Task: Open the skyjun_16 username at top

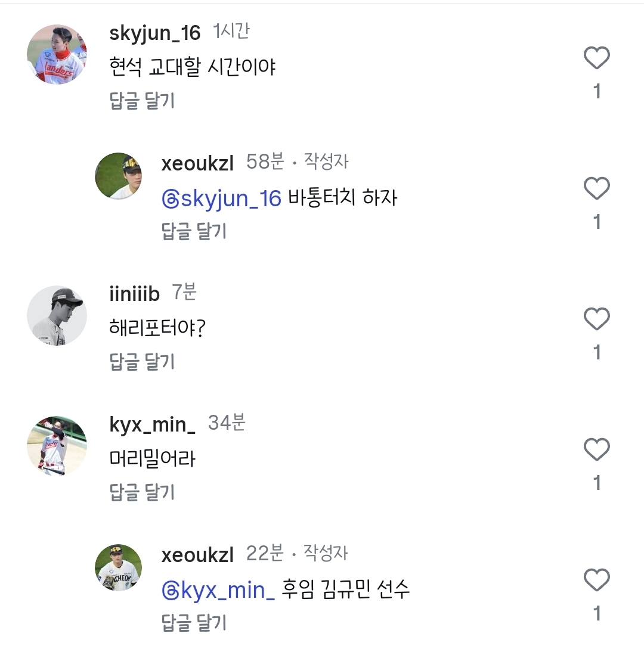Action: point(155,33)
